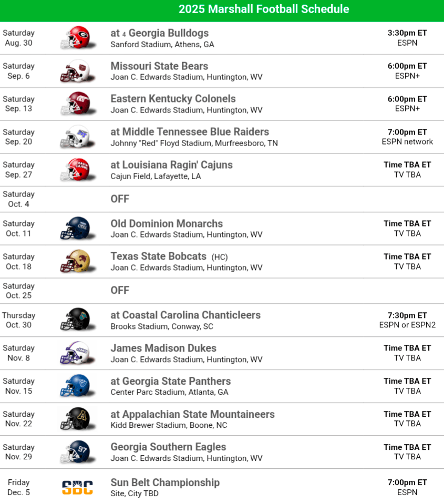This screenshot has height=504, width=444.
Task: Click the 2025 Marshall Football Schedule header
Action: pyautogui.click(x=264, y=9)
